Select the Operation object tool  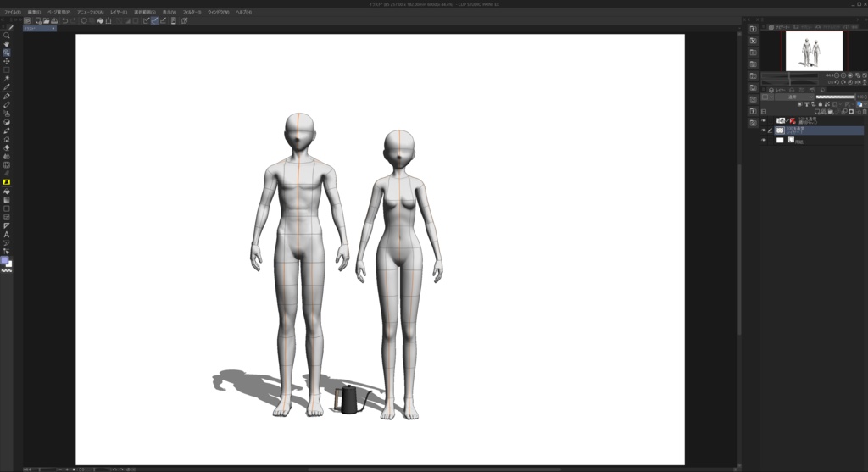pos(7,53)
